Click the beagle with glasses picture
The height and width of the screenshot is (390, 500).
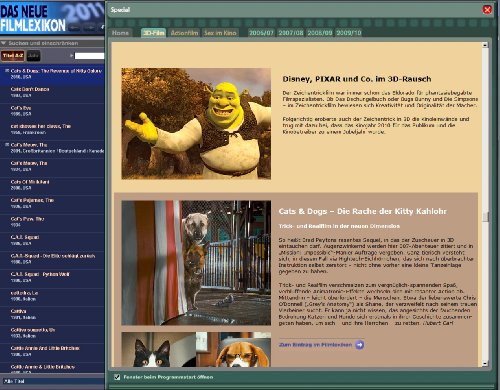pyautogui.click(x=234, y=349)
